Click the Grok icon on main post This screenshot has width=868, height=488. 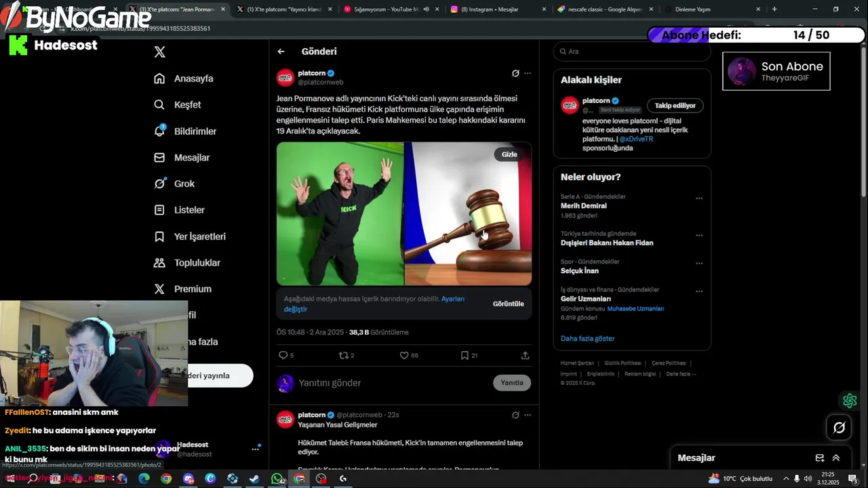pos(515,73)
